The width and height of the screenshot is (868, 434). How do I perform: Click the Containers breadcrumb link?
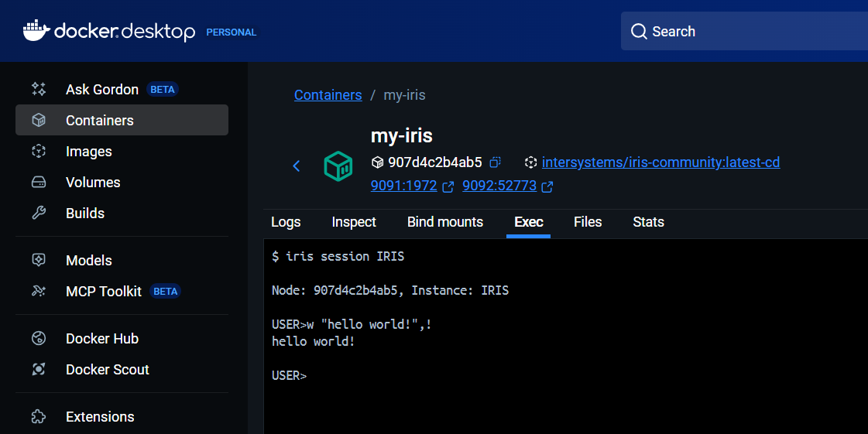coord(328,95)
